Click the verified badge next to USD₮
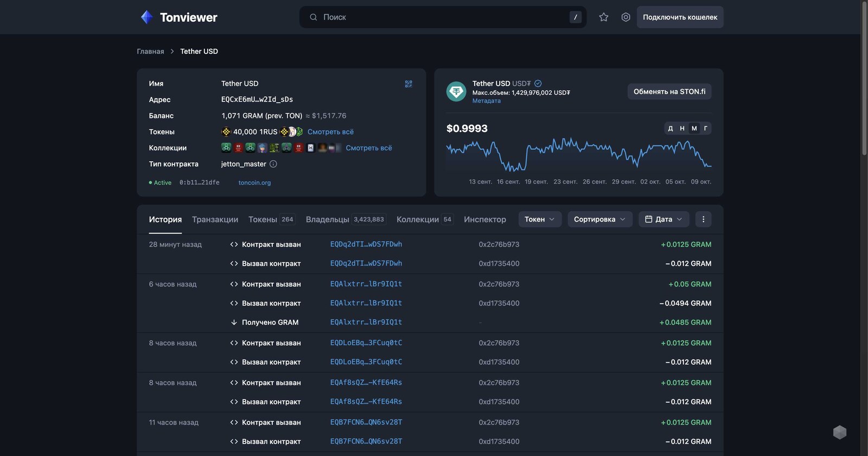The image size is (868, 456). (x=538, y=84)
